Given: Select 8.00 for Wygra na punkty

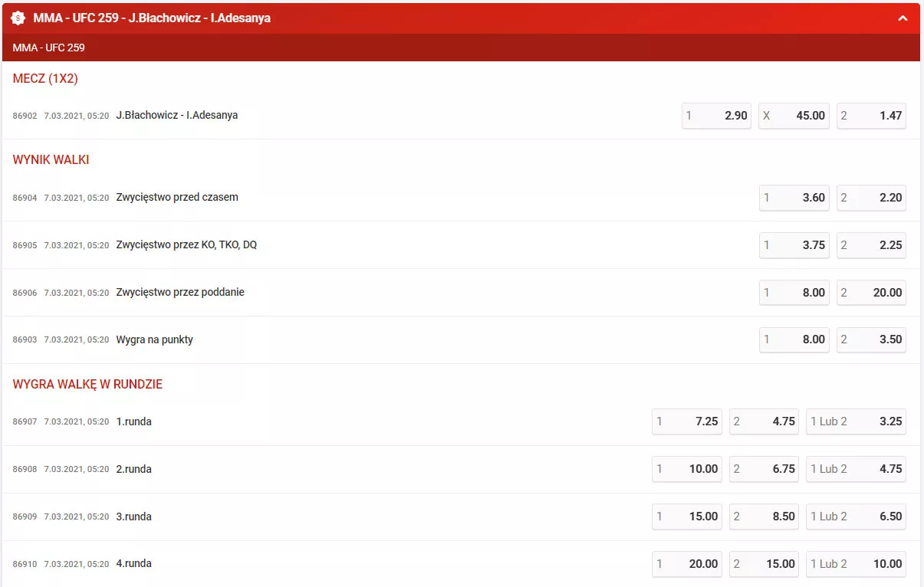Looking at the screenshot, I should pos(794,339).
